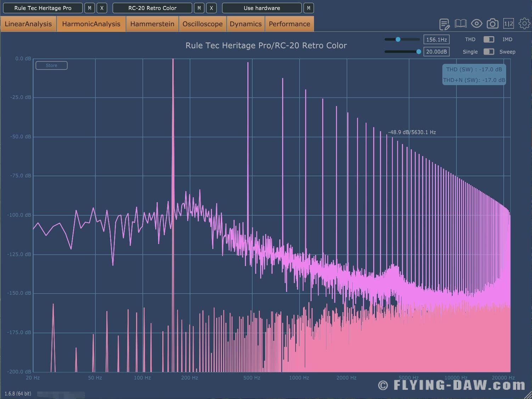The image size is (532, 399).
Task: Open the manual book icon
Action: 460,24
